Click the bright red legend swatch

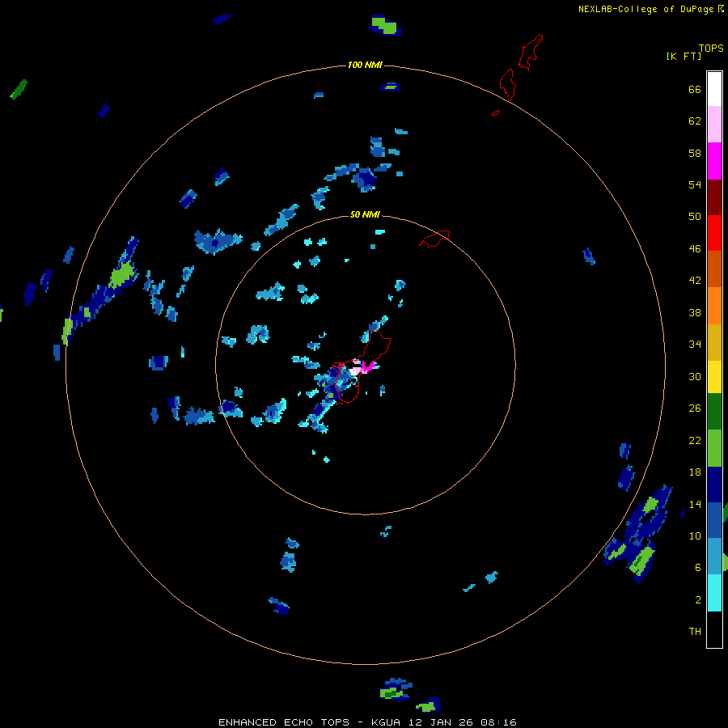(714, 233)
